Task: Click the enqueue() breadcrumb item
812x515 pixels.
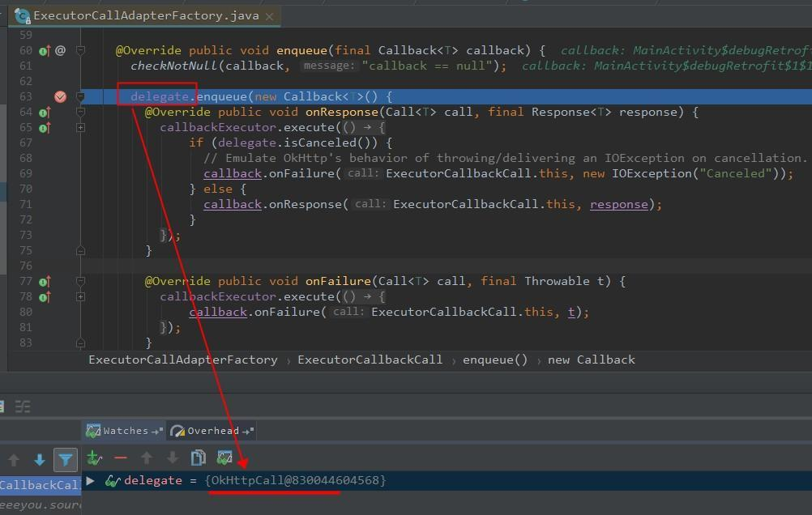Action: 495,360
